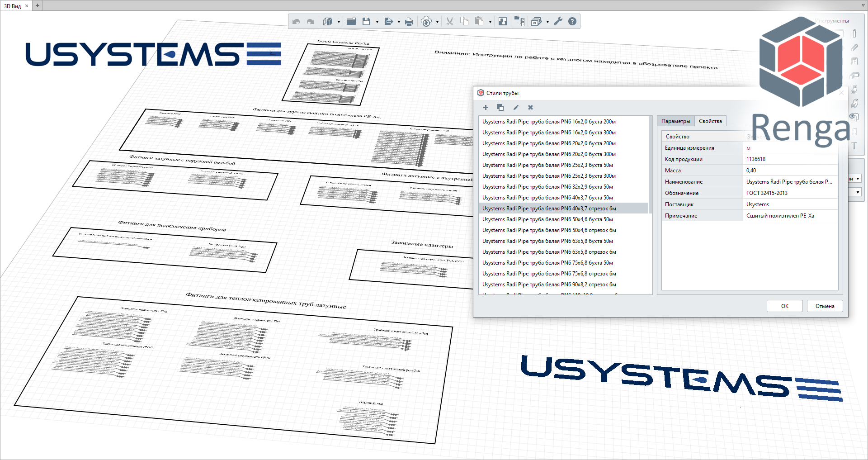Open settings with the wrench icon

(x=558, y=21)
